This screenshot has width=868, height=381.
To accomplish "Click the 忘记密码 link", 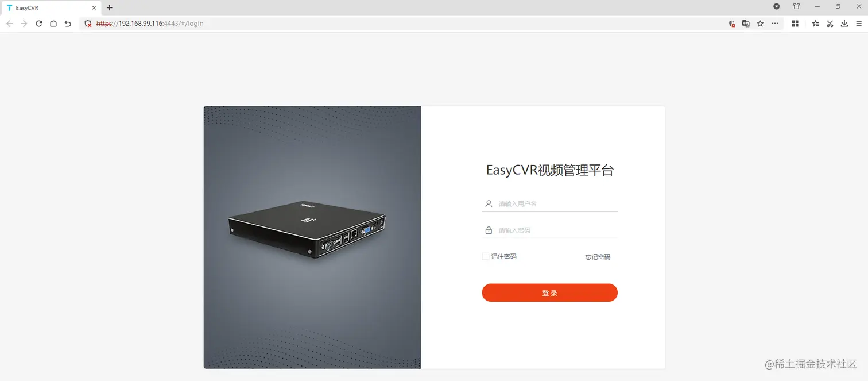I will pyautogui.click(x=598, y=257).
